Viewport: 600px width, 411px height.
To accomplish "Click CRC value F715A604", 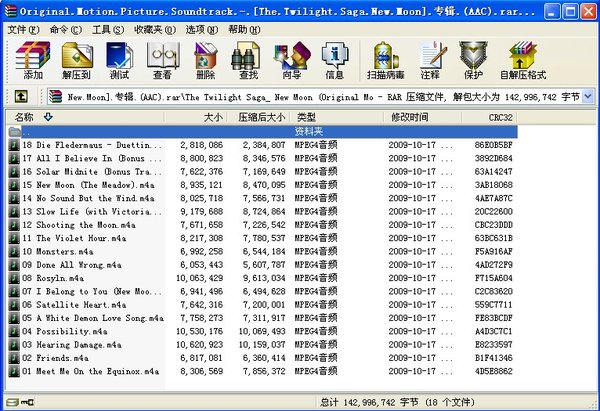I will (494, 278).
